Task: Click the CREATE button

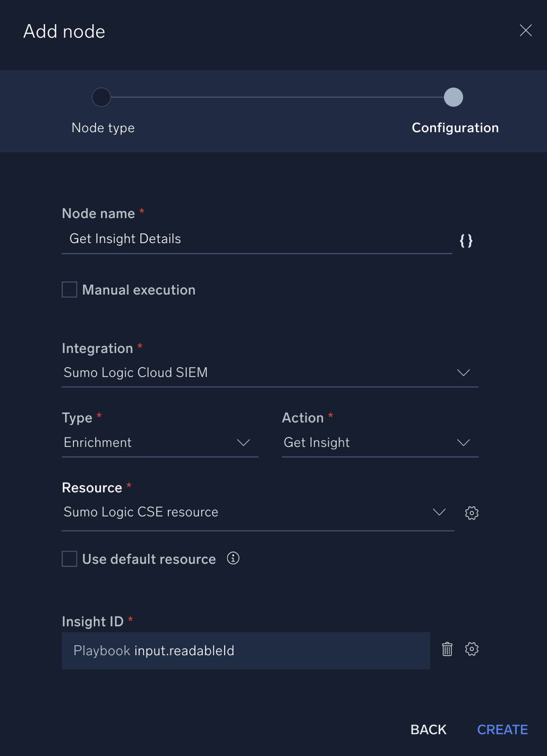Action: tap(502, 729)
